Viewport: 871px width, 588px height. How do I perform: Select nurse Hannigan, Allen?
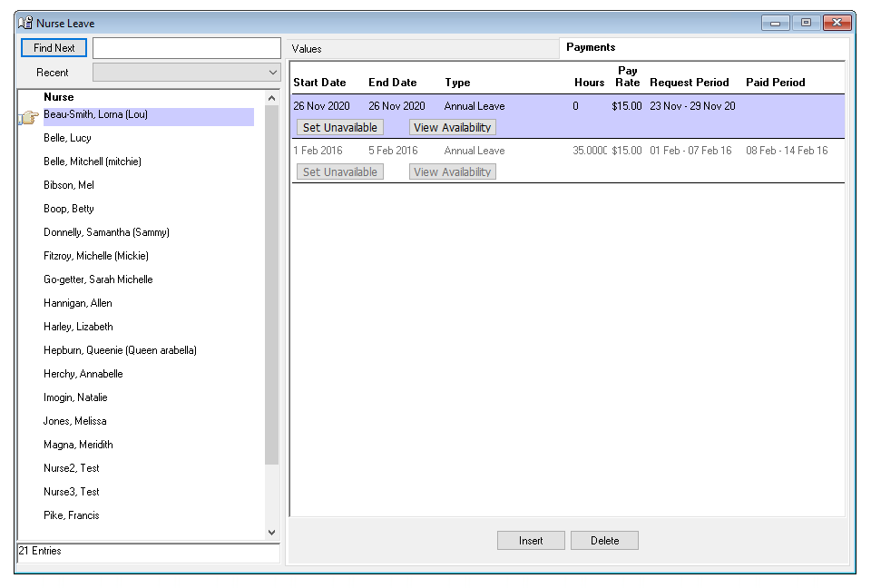click(x=78, y=303)
